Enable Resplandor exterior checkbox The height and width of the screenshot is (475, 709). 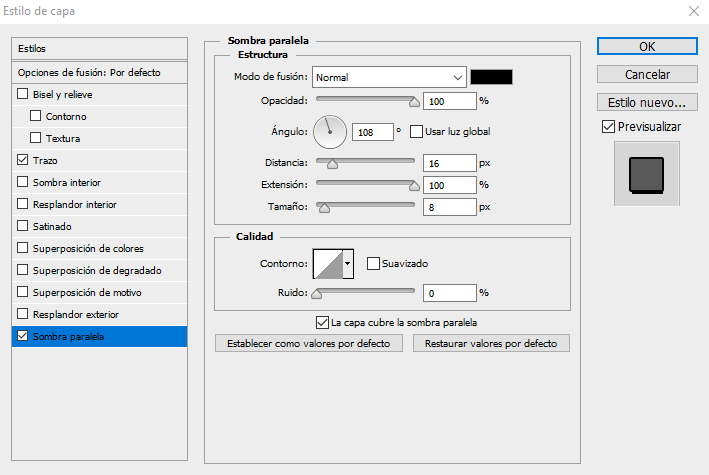click(x=22, y=314)
